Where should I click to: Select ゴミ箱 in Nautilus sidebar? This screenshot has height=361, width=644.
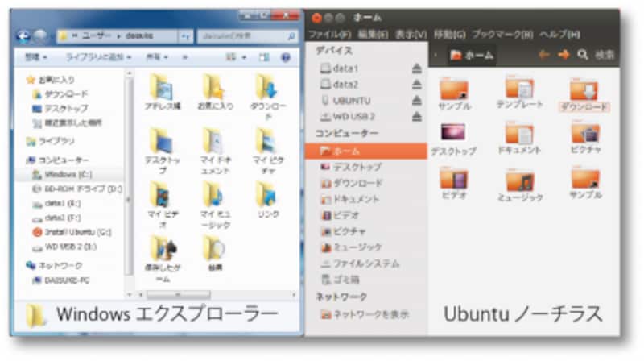pyautogui.click(x=341, y=280)
